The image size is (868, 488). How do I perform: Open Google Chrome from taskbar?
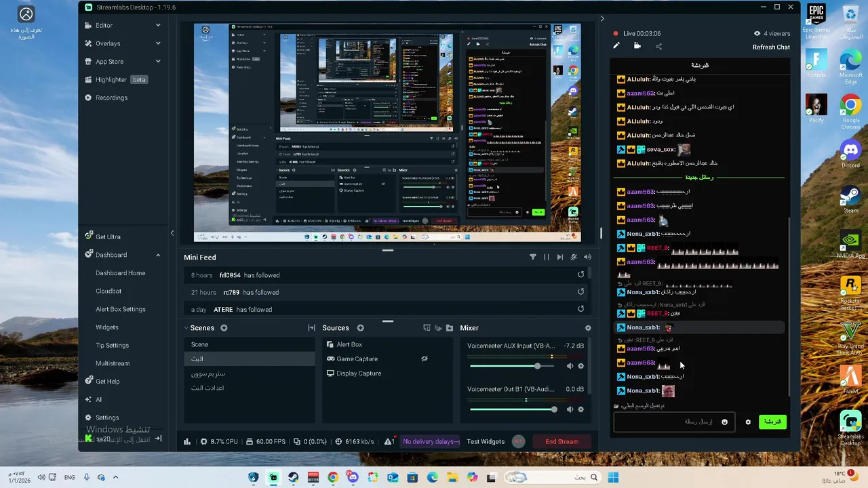click(x=332, y=477)
